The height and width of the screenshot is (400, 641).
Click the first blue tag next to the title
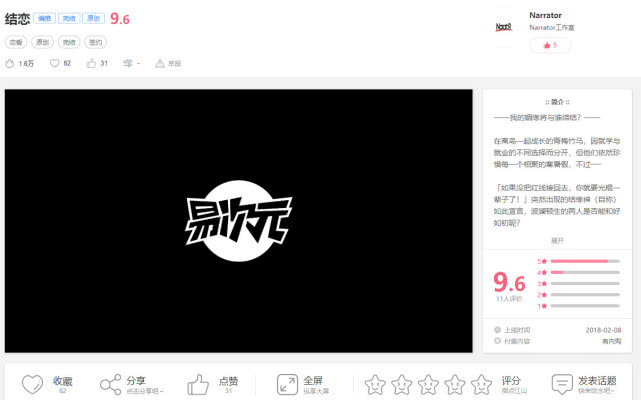(44, 18)
